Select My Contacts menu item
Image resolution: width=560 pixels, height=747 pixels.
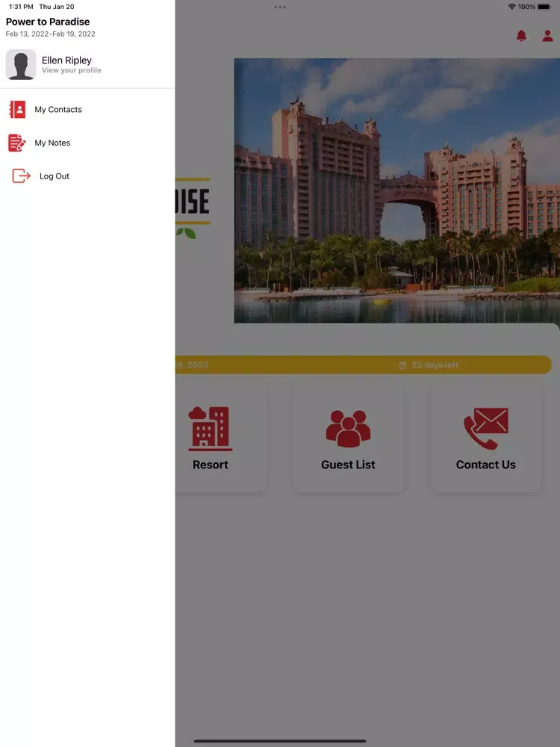58,110
